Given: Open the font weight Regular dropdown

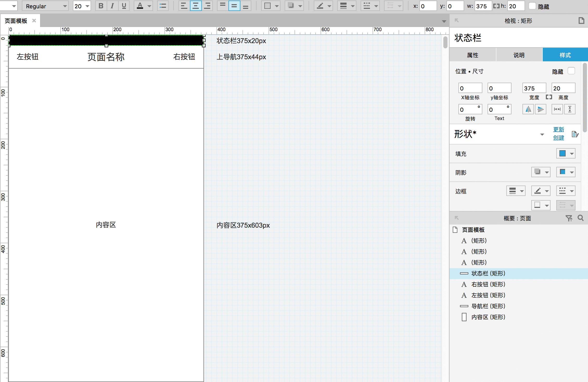Looking at the screenshot, I should pos(45,6).
